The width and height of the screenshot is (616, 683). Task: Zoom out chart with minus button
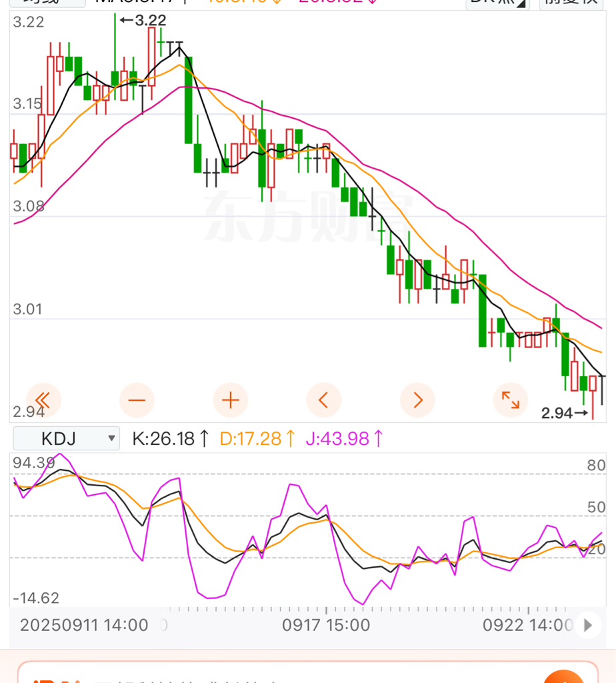click(x=137, y=400)
